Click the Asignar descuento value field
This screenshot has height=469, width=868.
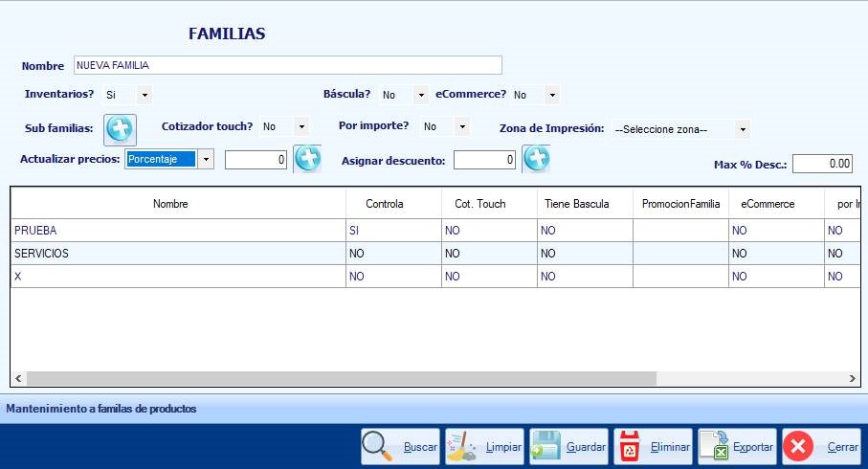click(x=484, y=160)
